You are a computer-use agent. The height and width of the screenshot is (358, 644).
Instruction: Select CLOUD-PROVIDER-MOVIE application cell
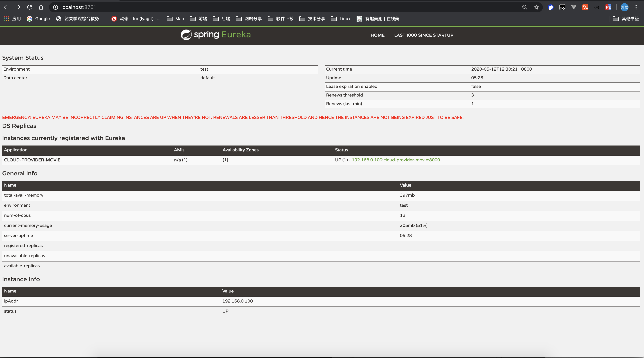tap(32, 160)
